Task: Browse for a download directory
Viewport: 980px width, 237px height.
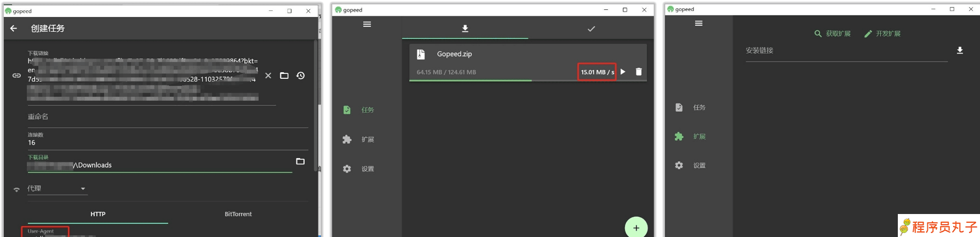Action: pos(300,161)
